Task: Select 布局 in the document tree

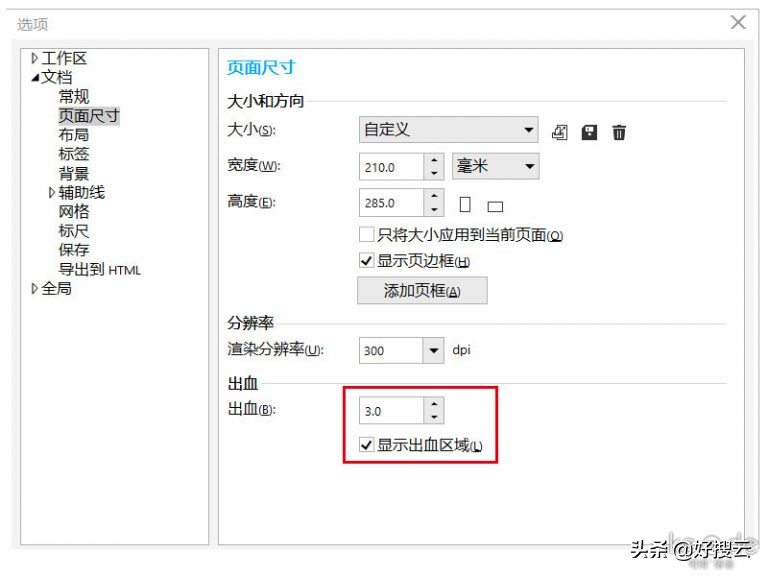Action: coord(74,135)
